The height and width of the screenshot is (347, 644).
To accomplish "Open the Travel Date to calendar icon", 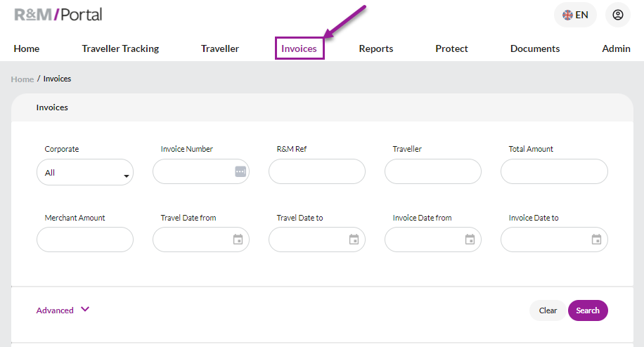I will point(354,239).
